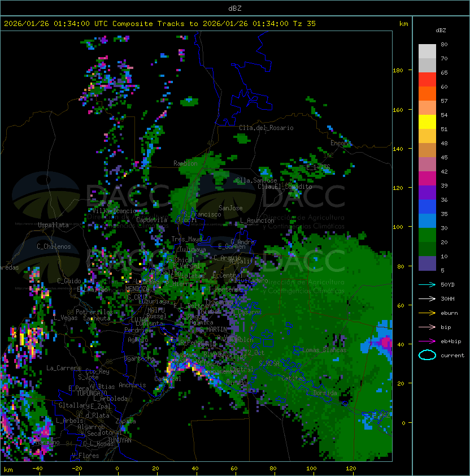470x476 pixels.
Task: Click the 'Capdevila' label on map
Action: (151, 220)
